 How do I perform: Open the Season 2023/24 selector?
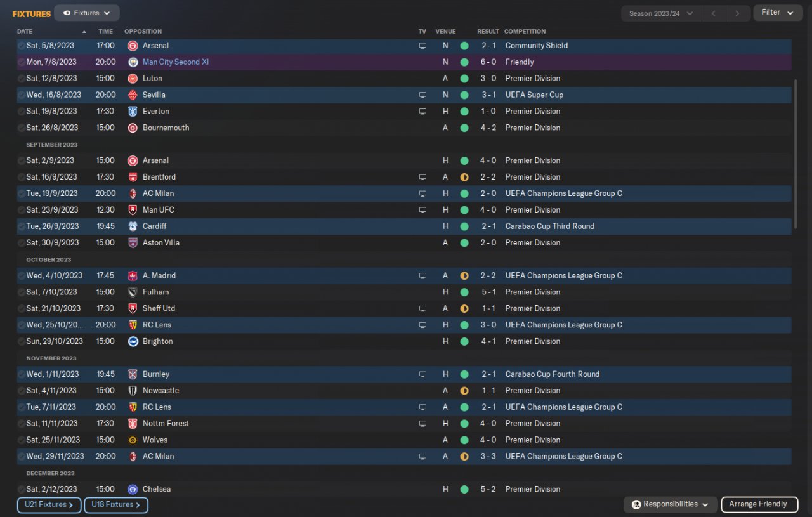(661, 13)
